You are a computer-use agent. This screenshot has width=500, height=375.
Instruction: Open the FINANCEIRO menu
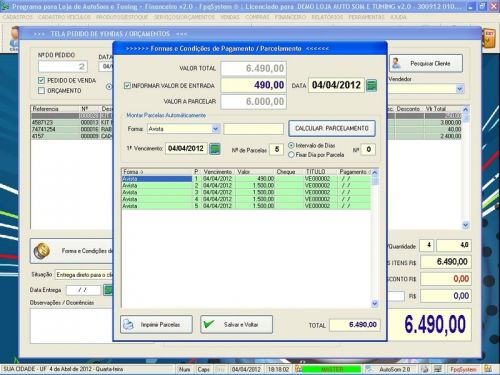(x=290, y=17)
